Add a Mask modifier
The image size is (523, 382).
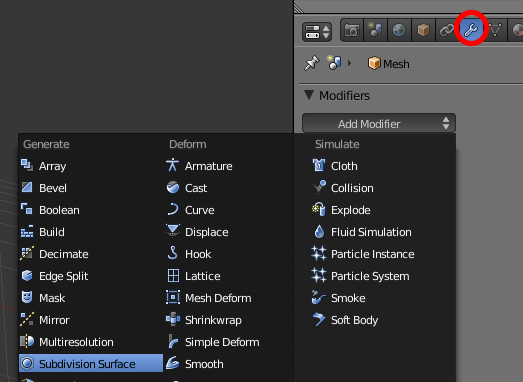pyautogui.click(x=91, y=298)
